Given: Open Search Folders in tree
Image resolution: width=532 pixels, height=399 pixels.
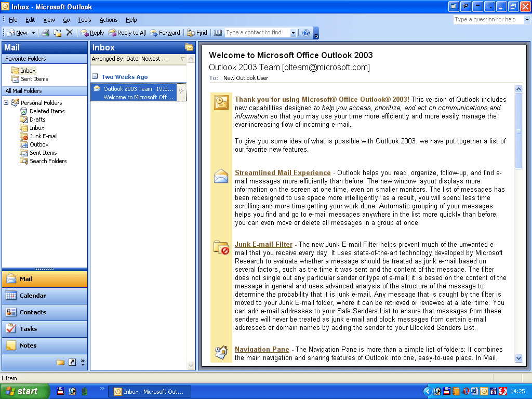Looking at the screenshot, I should [x=44, y=161].
